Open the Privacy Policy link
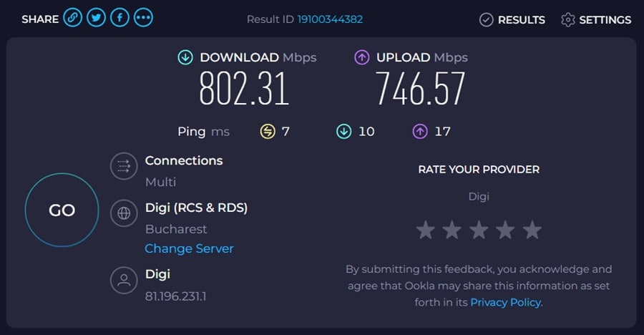This screenshot has width=644, height=335. pyautogui.click(x=506, y=302)
